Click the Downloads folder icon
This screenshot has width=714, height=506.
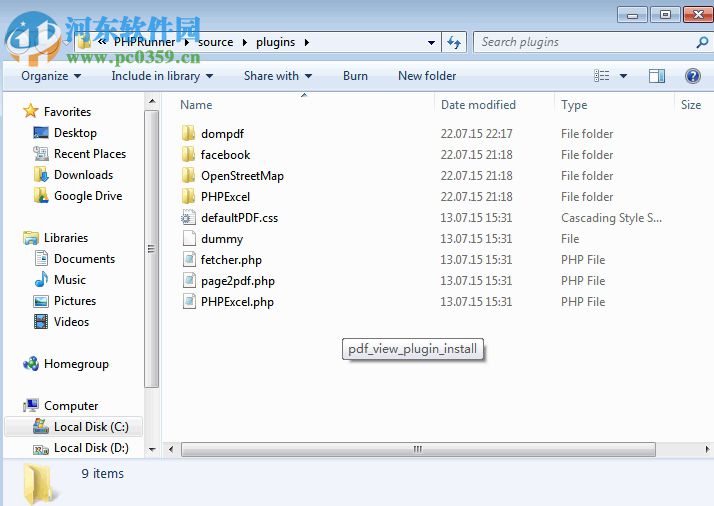click(x=41, y=174)
